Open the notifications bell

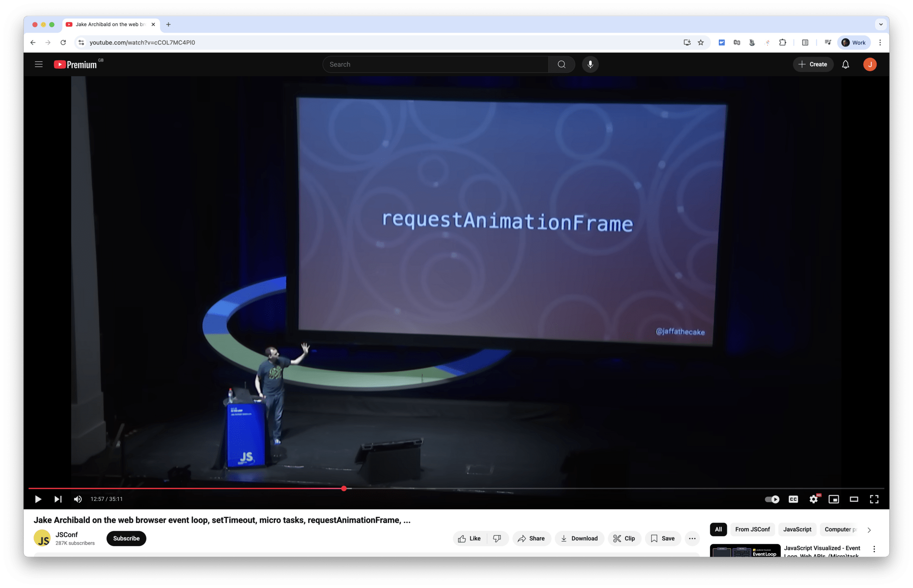coord(845,64)
